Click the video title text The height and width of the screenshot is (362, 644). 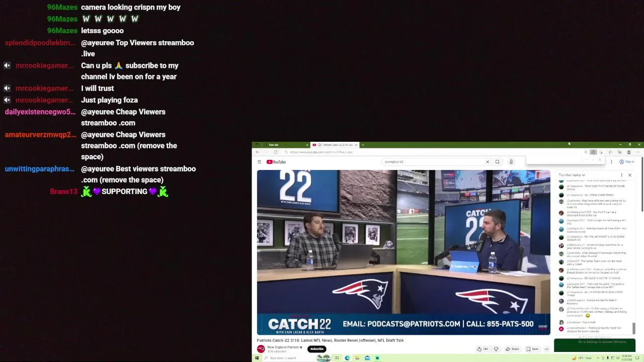330,340
